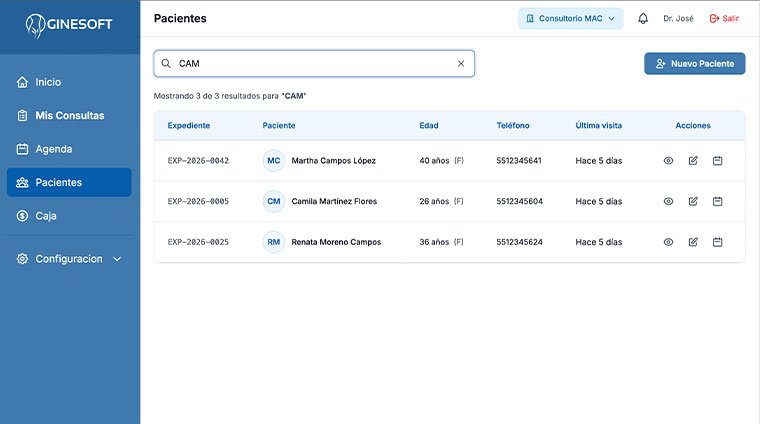The image size is (760, 424).
Task: Click the MC avatar badge
Action: [274, 161]
